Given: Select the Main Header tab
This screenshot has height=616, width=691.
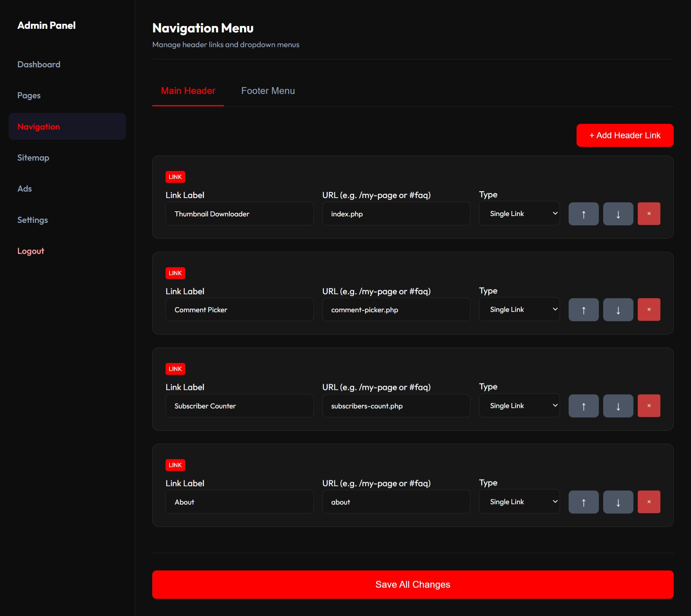Looking at the screenshot, I should [x=188, y=91].
